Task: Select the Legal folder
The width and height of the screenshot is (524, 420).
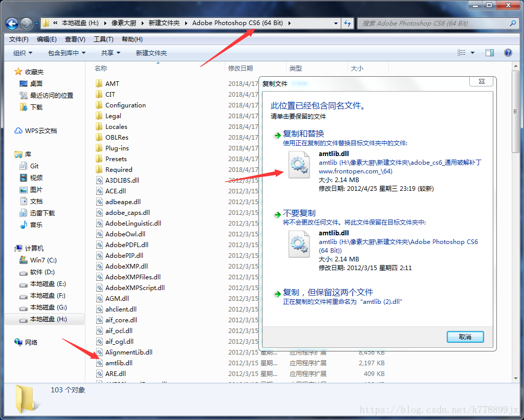Action: click(108, 116)
